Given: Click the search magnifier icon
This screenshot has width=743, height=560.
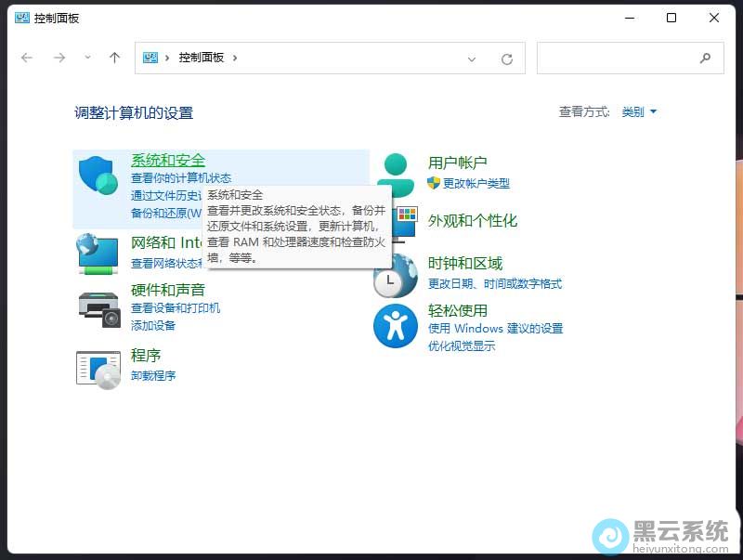Looking at the screenshot, I should [705, 58].
